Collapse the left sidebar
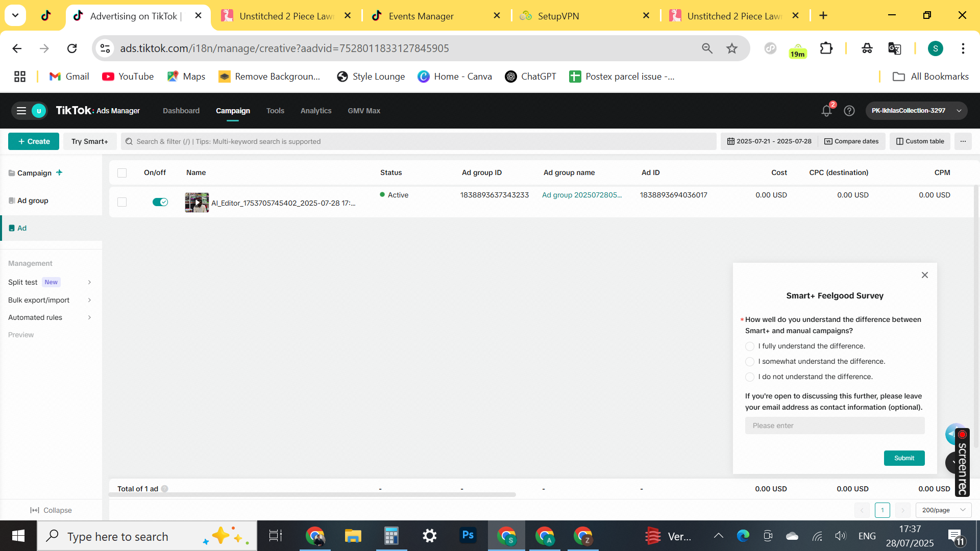Viewport: 980px width, 551px height. [x=51, y=510]
